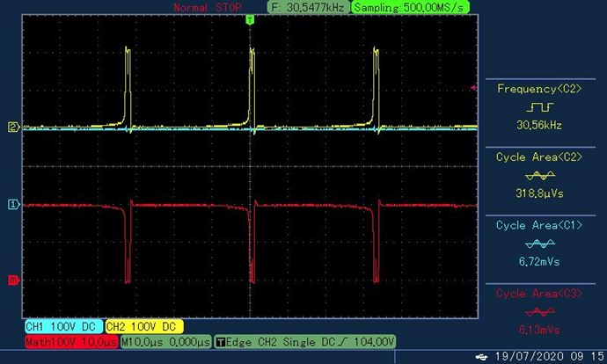The width and height of the screenshot is (607, 364).
Task: Select the Frequency<C2> measurement entry
Action: point(540,89)
